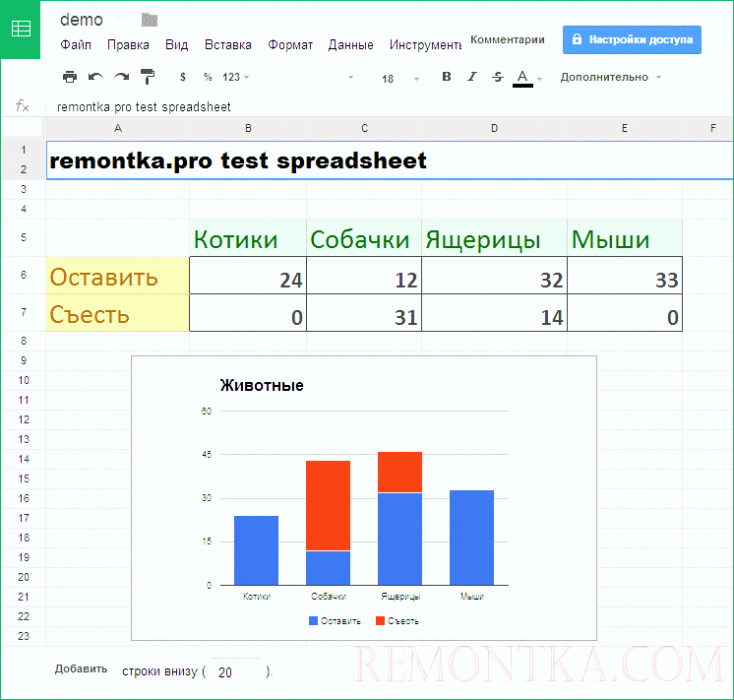Expand the Дополнительно toolbar menu
This screenshot has width=734, height=700.
click(610, 77)
